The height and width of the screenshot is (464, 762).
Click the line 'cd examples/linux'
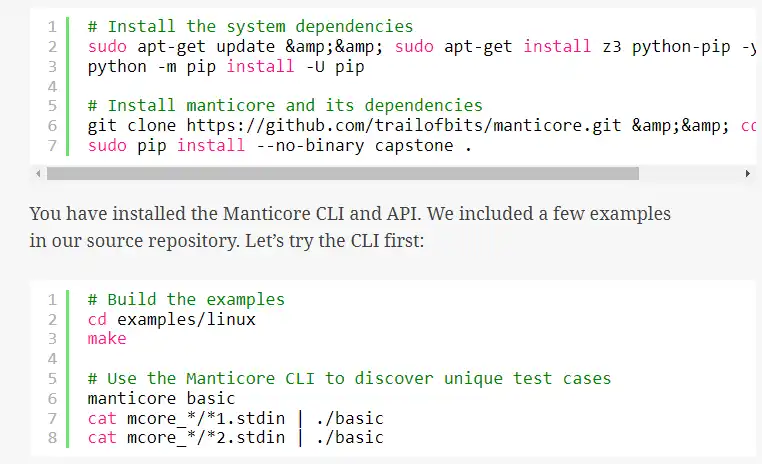click(172, 319)
